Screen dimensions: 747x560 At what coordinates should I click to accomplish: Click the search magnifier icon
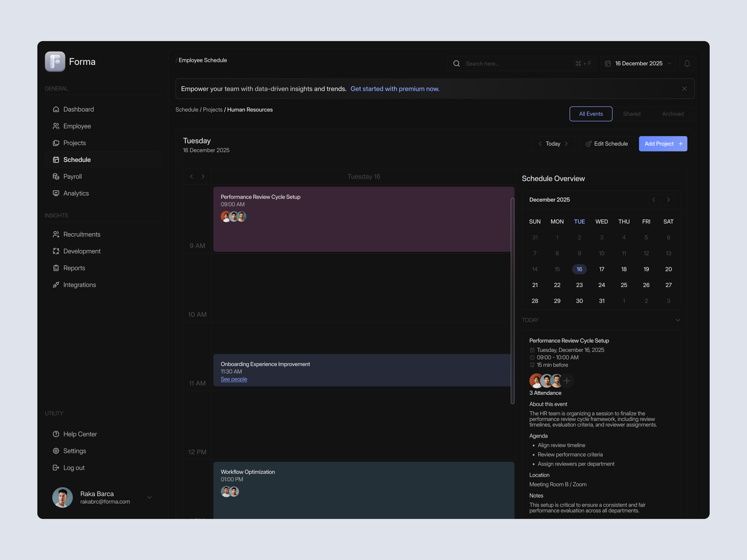pos(457,63)
